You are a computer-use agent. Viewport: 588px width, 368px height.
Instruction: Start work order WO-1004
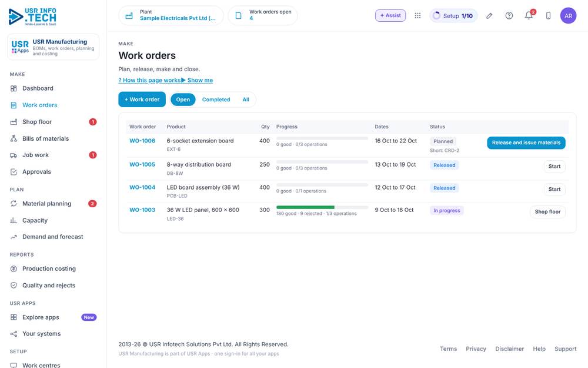click(554, 189)
